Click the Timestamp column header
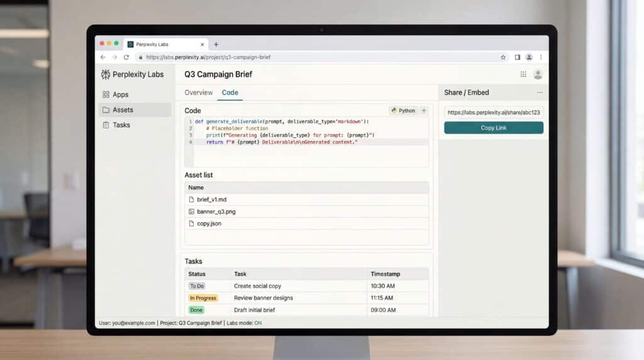The image size is (644, 360). (x=386, y=274)
